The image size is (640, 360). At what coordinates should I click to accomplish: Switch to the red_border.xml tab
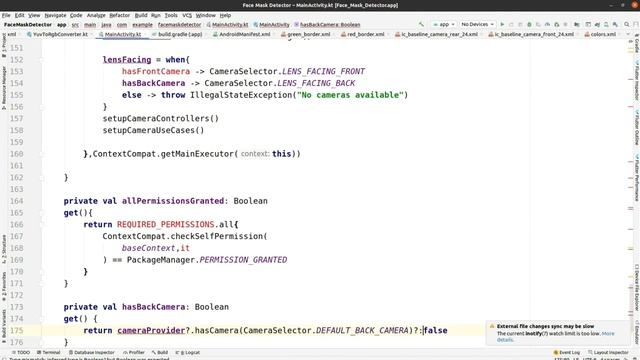click(x=363, y=34)
